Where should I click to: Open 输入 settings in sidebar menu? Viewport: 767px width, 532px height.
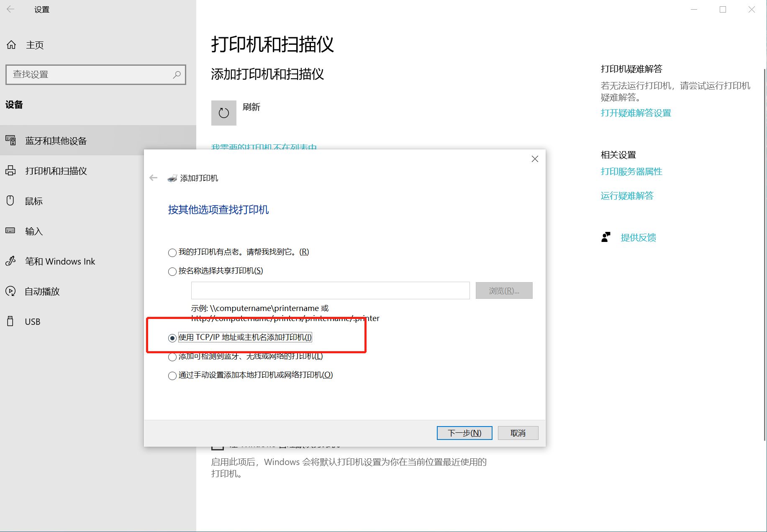34,231
